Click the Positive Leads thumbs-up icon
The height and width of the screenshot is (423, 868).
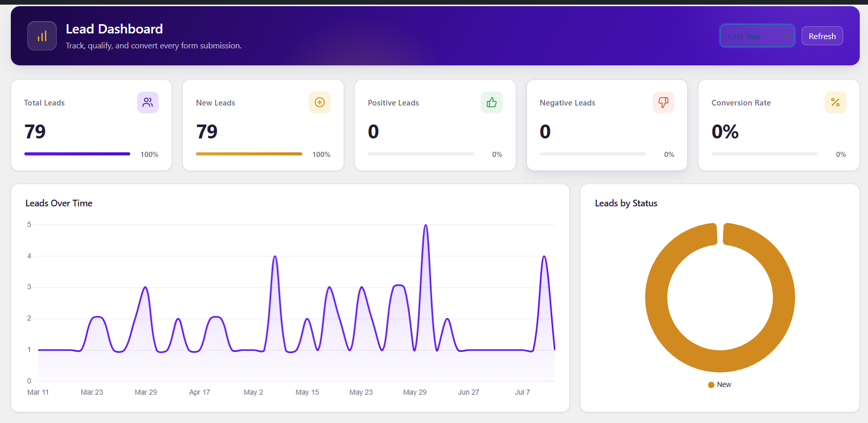click(x=491, y=102)
